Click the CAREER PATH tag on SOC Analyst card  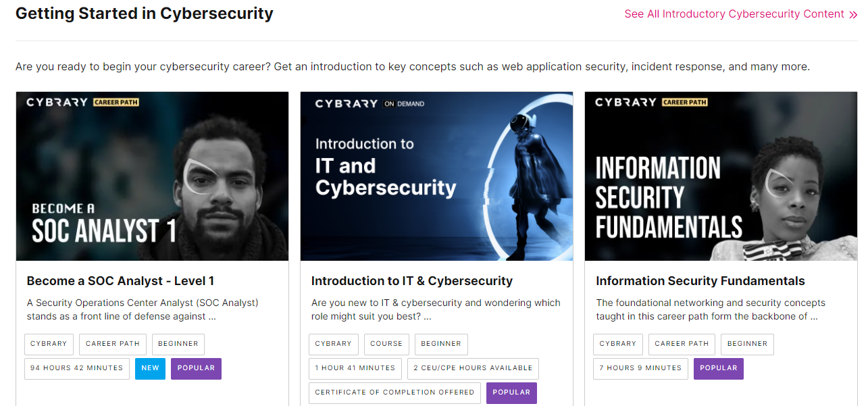[113, 344]
